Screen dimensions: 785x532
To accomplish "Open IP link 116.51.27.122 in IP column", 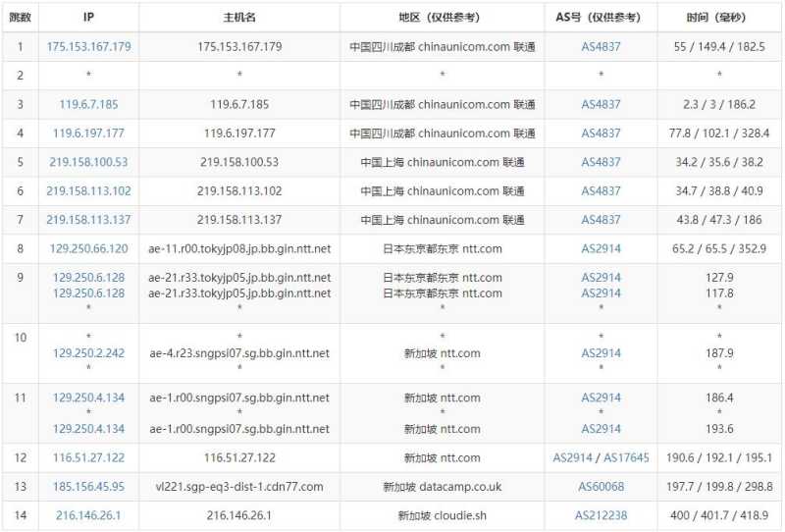I will [x=88, y=457].
